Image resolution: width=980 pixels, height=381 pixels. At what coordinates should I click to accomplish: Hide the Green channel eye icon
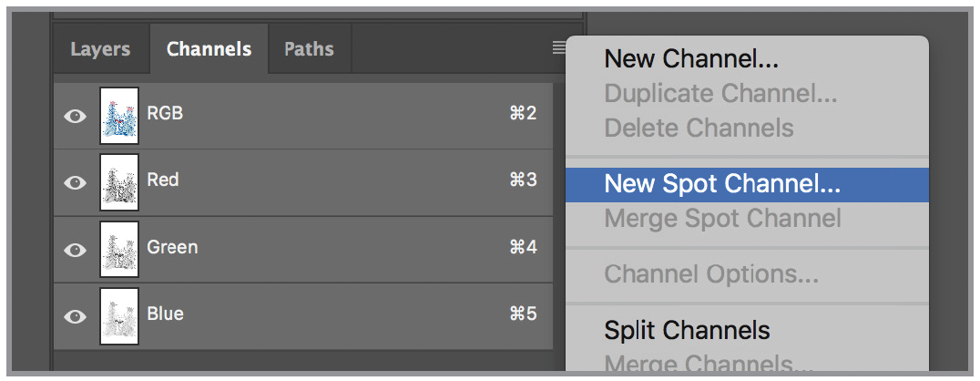[x=76, y=250]
